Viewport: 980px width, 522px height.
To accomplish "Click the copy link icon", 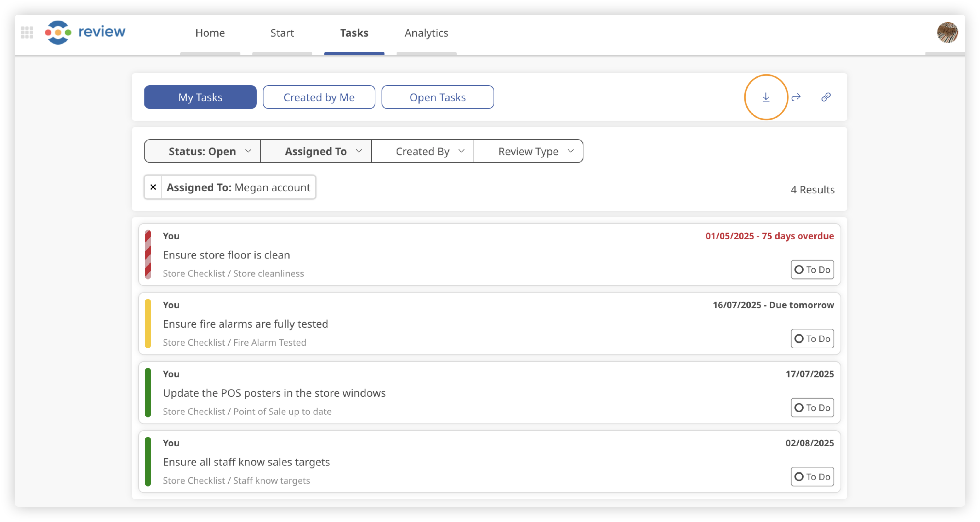I will [x=825, y=97].
